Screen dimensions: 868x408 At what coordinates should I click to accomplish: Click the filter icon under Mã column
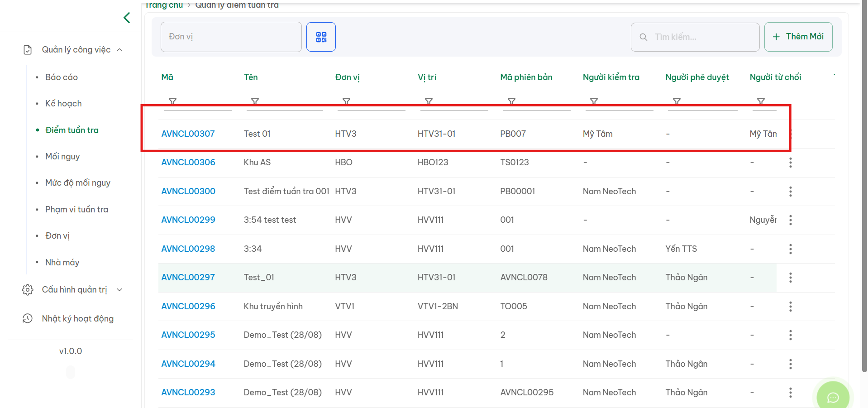click(172, 101)
